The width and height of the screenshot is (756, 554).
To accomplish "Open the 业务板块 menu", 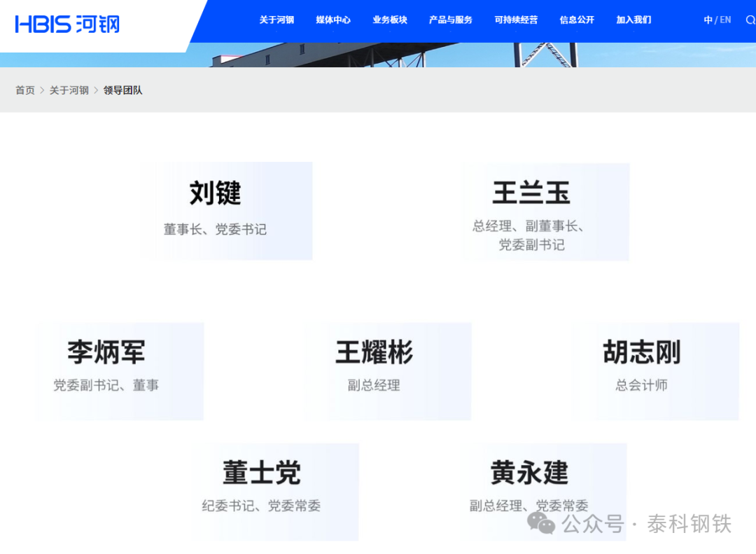I will (390, 20).
